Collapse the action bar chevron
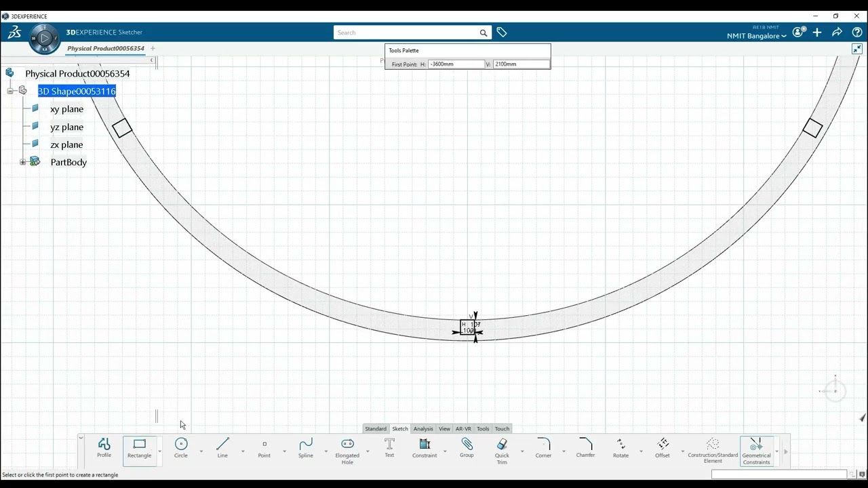This screenshot has width=868, height=488. point(81,438)
